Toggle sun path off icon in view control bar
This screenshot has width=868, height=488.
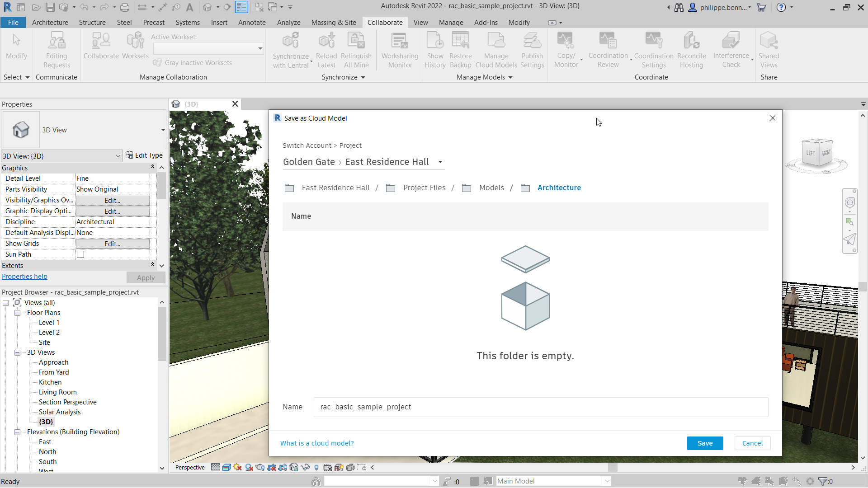tap(237, 467)
